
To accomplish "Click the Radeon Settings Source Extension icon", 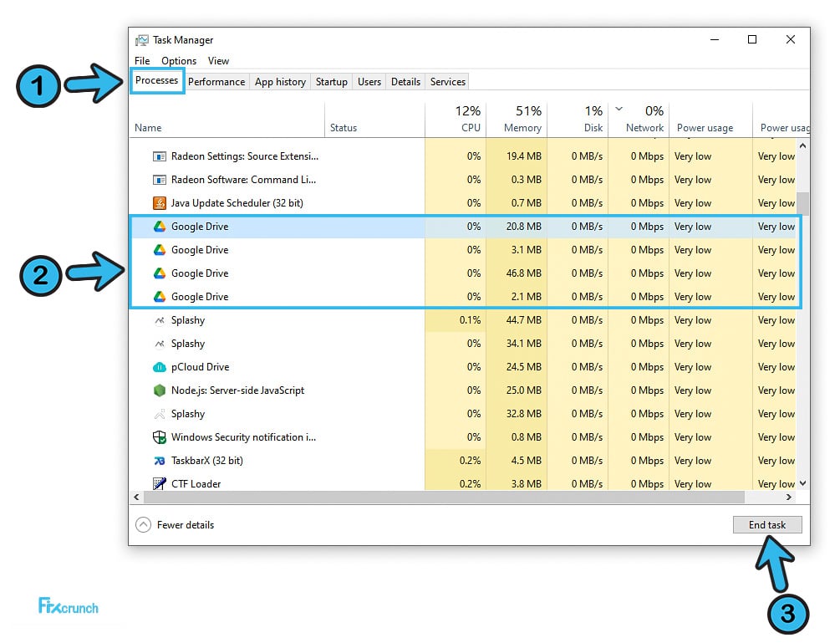I will point(159,156).
